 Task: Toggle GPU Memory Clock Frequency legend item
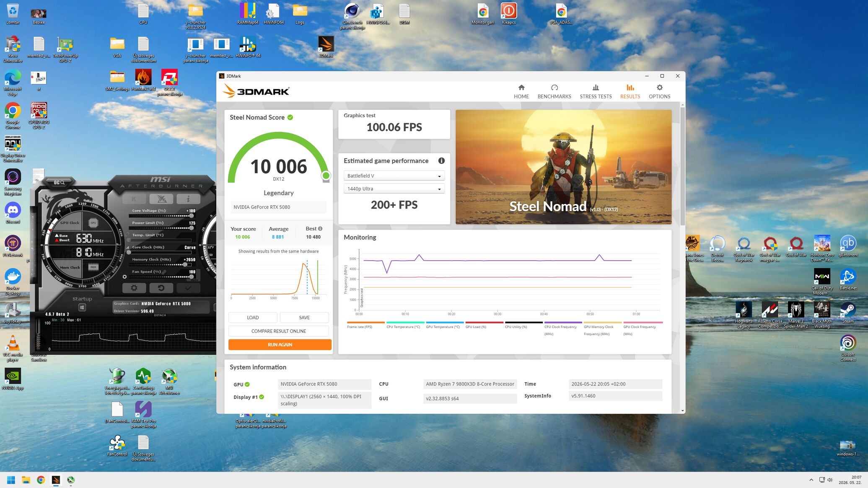[x=602, y=329]
